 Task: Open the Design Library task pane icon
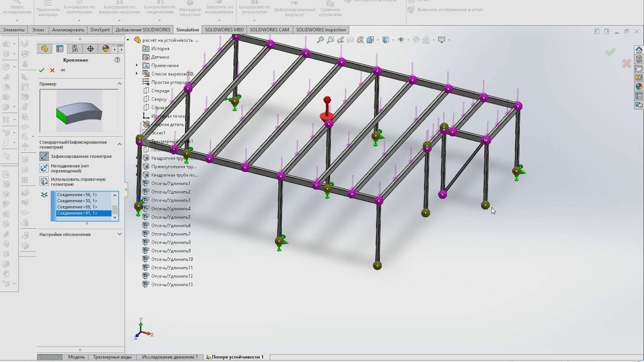click(x=639, y=59)
